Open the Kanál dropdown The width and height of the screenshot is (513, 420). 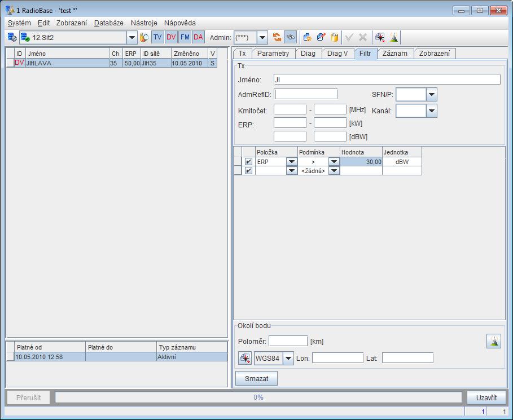point(432,111)
